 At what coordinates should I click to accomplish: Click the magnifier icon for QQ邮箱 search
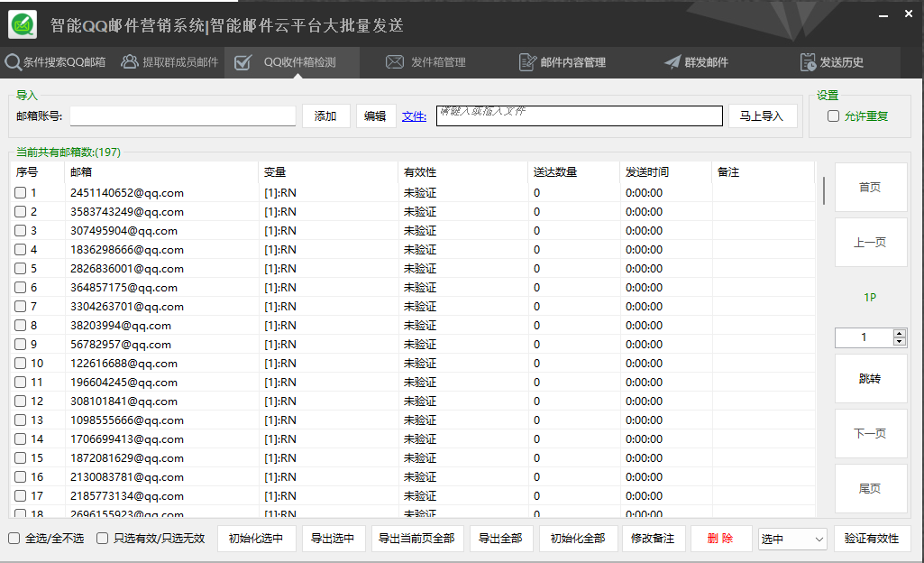13,62
